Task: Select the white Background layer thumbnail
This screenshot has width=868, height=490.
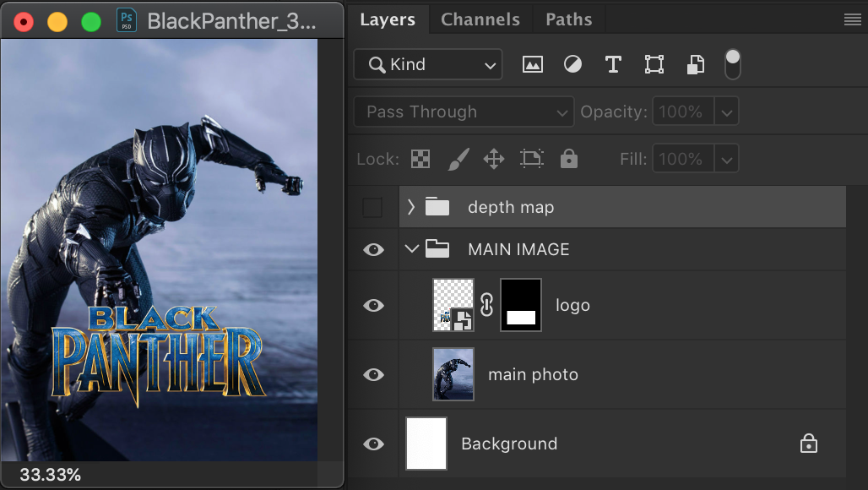Action: tap(426, 444)
